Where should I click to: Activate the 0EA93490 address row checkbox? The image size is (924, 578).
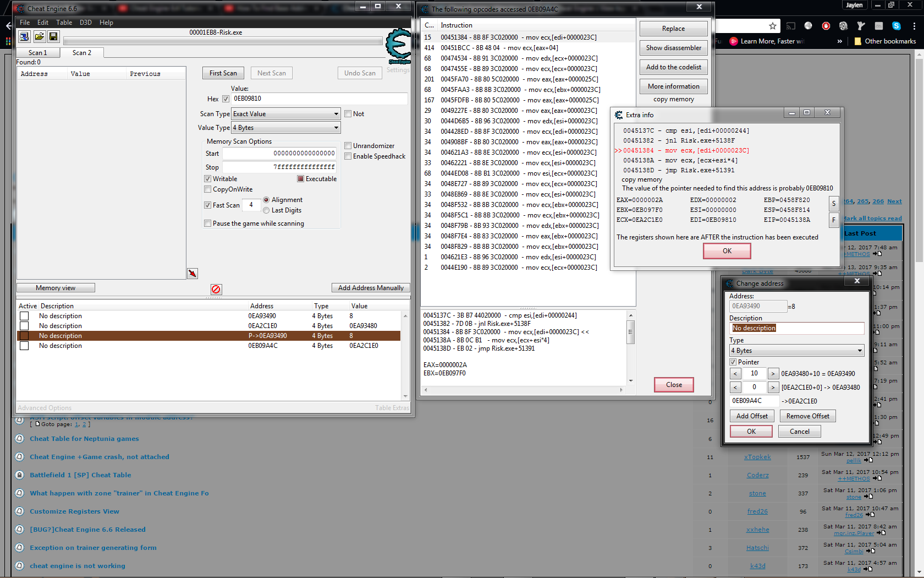coord(24,316)
